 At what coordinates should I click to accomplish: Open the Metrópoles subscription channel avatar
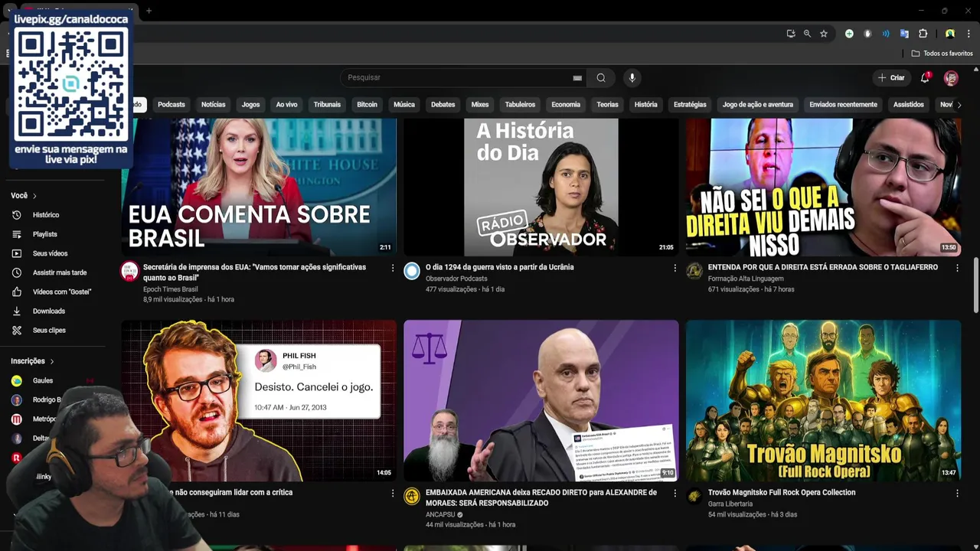pyautogui.click(x=16, y=419)
